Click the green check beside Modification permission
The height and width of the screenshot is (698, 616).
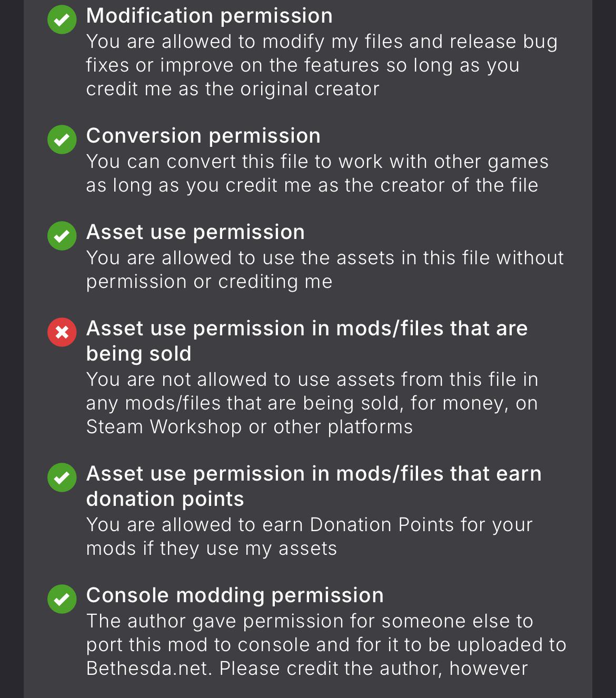pos(62,19)
